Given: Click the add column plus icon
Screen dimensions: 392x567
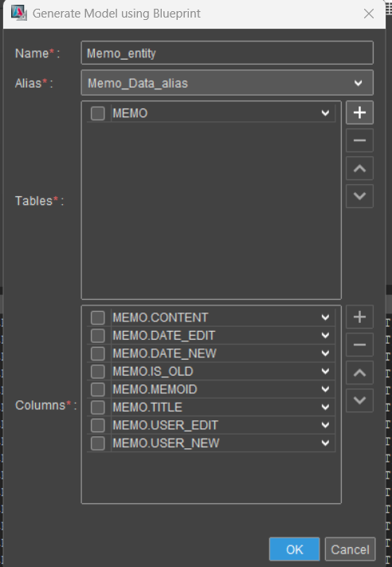Looking at the screenshot, I should (359, 317).
